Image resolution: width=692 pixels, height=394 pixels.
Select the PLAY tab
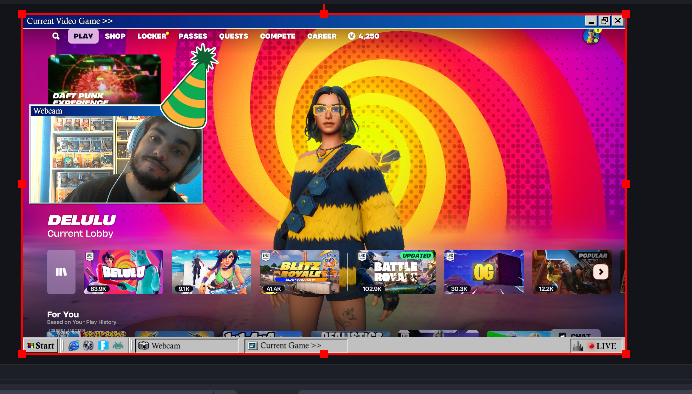83,36
